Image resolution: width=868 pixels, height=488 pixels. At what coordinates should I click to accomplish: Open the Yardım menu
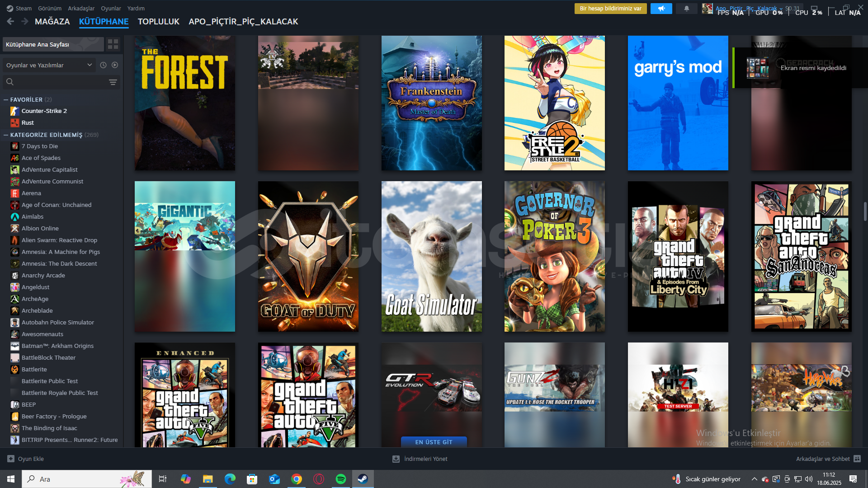136,8
